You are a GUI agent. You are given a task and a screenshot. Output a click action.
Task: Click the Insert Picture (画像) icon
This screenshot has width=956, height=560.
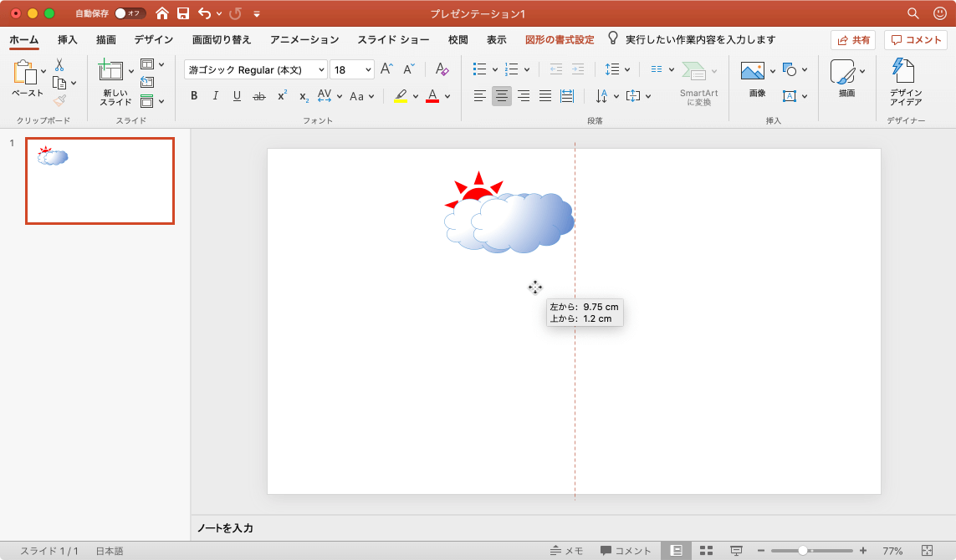click(753, 71)
